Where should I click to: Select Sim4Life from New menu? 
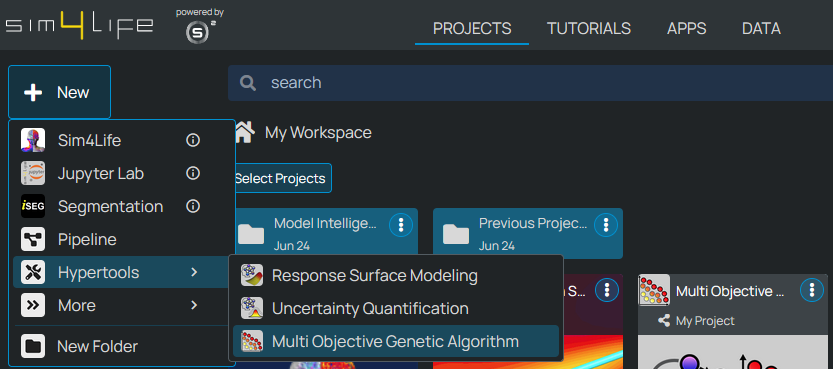click(122, 141)
